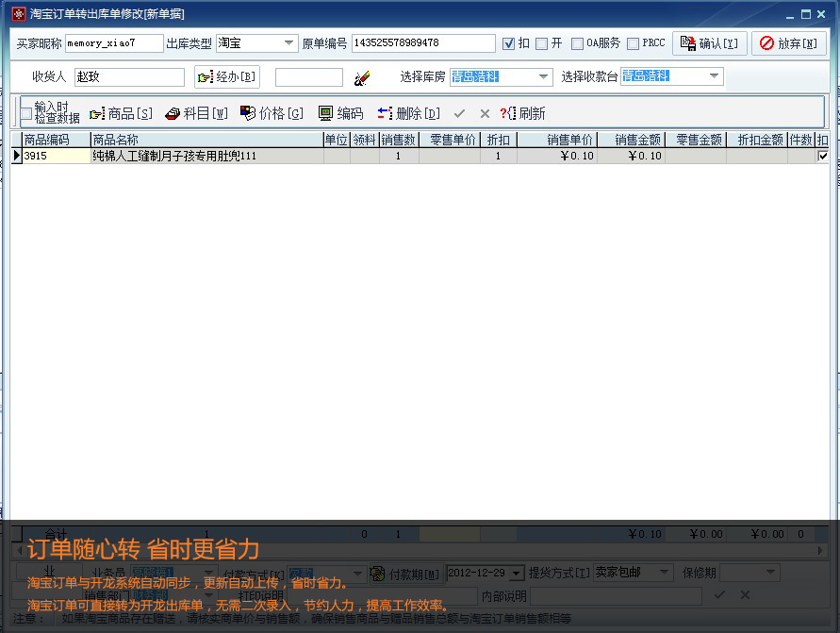
Task: Click the checkmark apply icon in toolbar
Action: pos(459,113)
